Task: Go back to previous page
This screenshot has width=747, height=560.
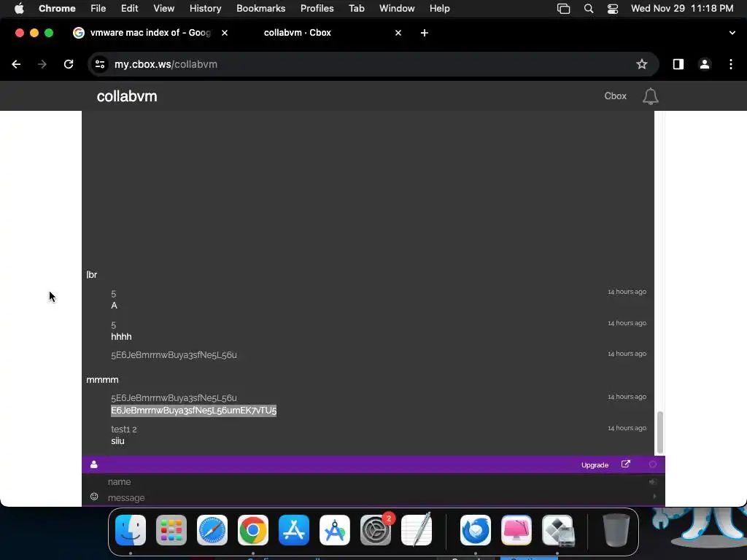Action: point(16,64)
